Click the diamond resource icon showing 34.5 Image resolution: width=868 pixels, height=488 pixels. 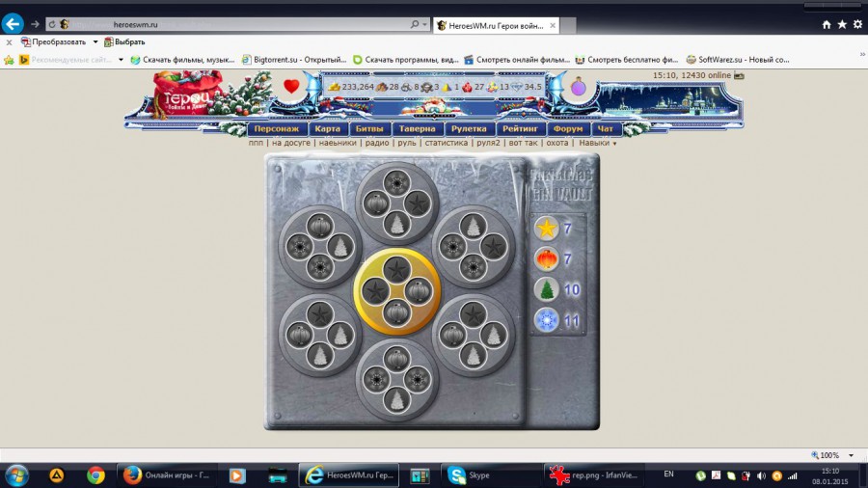click(517, 87)
